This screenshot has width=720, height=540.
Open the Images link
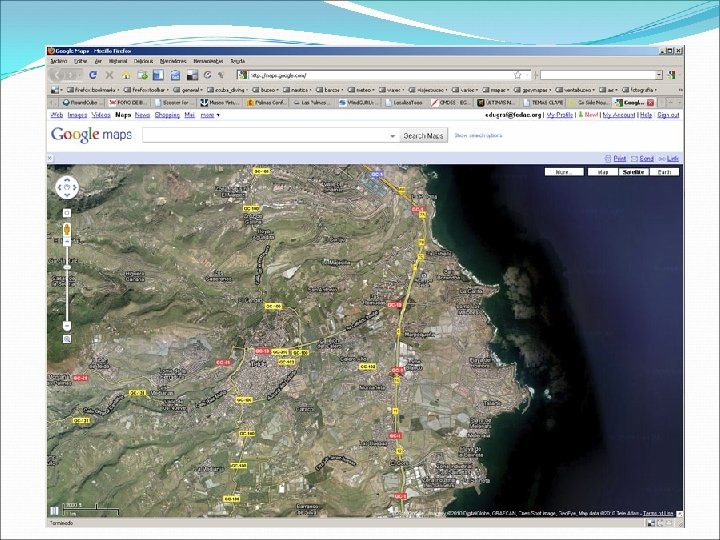(x=77, y=115)
